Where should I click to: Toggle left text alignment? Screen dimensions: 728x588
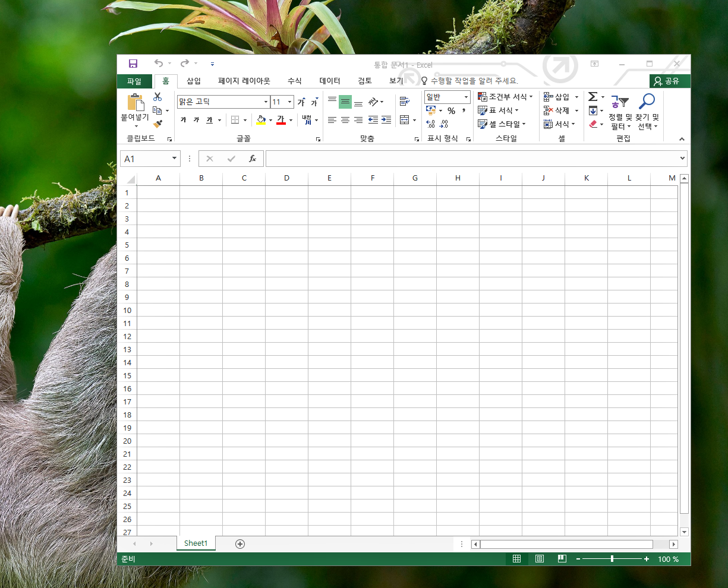(332, 120)
